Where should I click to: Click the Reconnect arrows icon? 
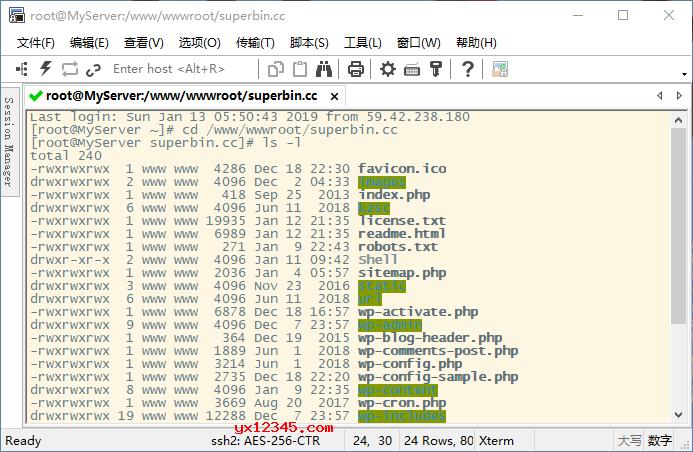pyautogui.click(x=69, y=69)
